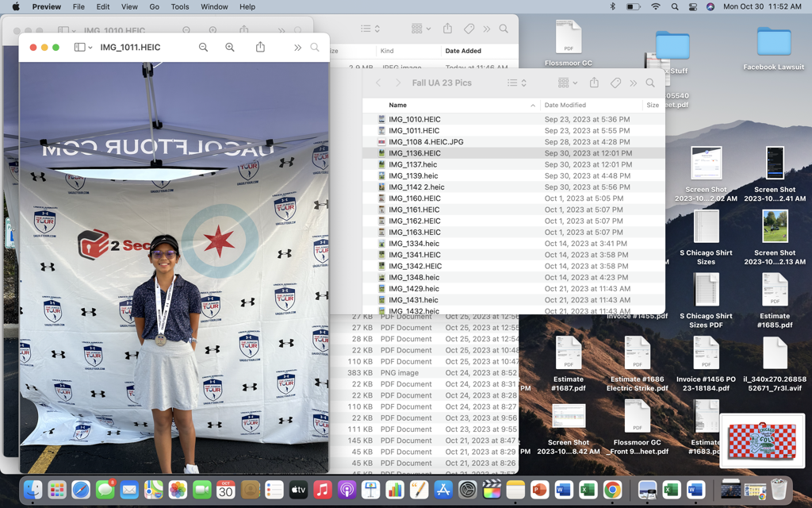Zoom out in the IMG_1011.HEIC Preview window
Screen dimensions: 812x508
(x=204, y=47)
